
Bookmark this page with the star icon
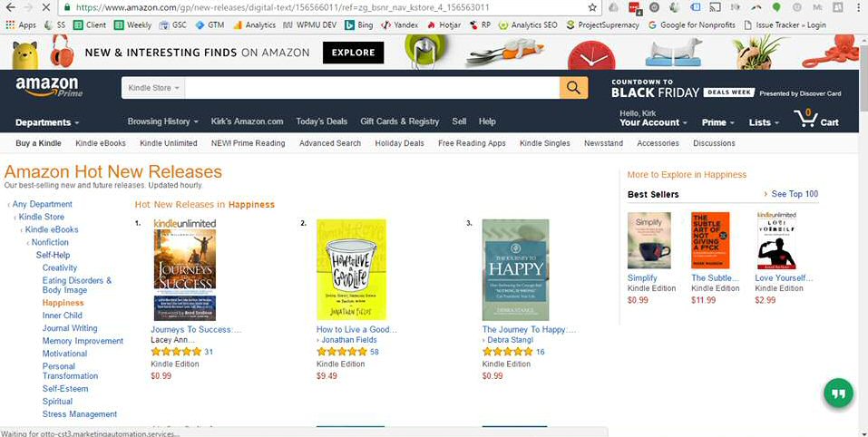tap(592, 8)
